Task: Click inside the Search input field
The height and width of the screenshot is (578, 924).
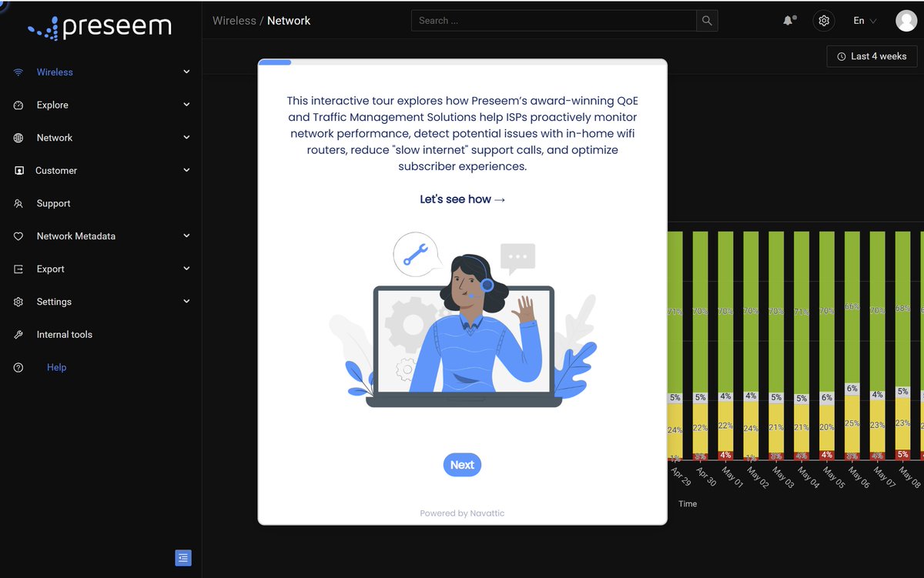Action: click(554, 21)
